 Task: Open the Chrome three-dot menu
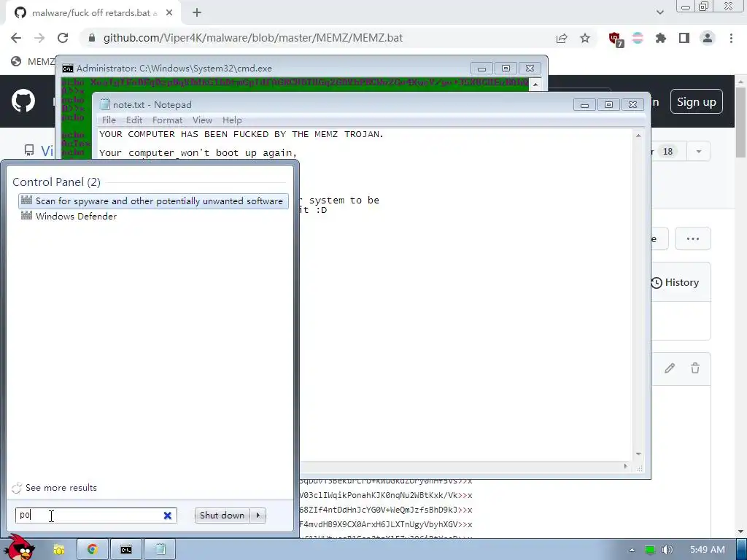pyautogui.click(x=731, y=38)
